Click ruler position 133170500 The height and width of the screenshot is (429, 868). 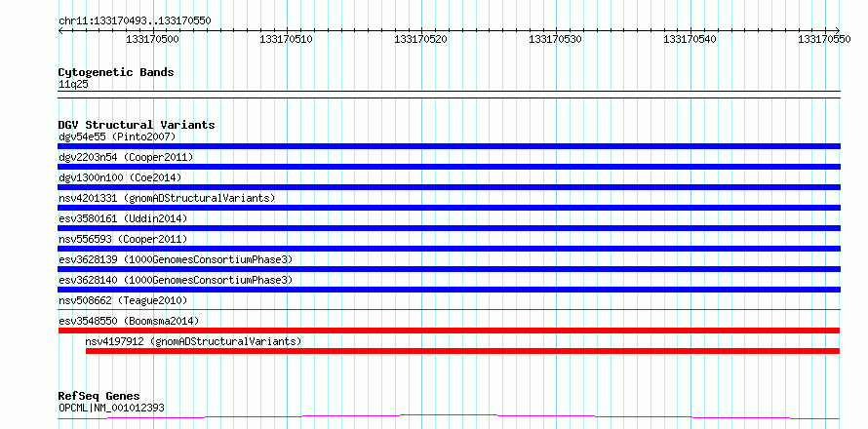pos(153,39)
